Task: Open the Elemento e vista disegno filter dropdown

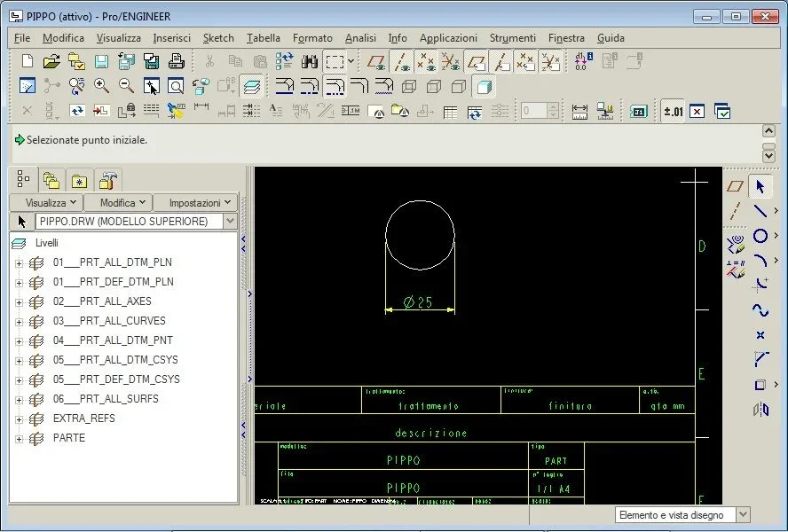Action: click(744, 514)
